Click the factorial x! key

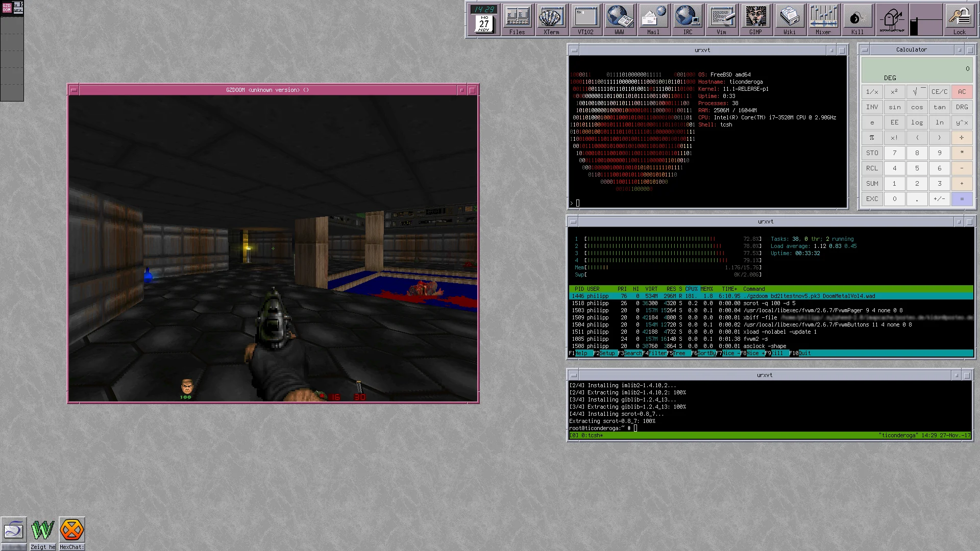point(894,138)
